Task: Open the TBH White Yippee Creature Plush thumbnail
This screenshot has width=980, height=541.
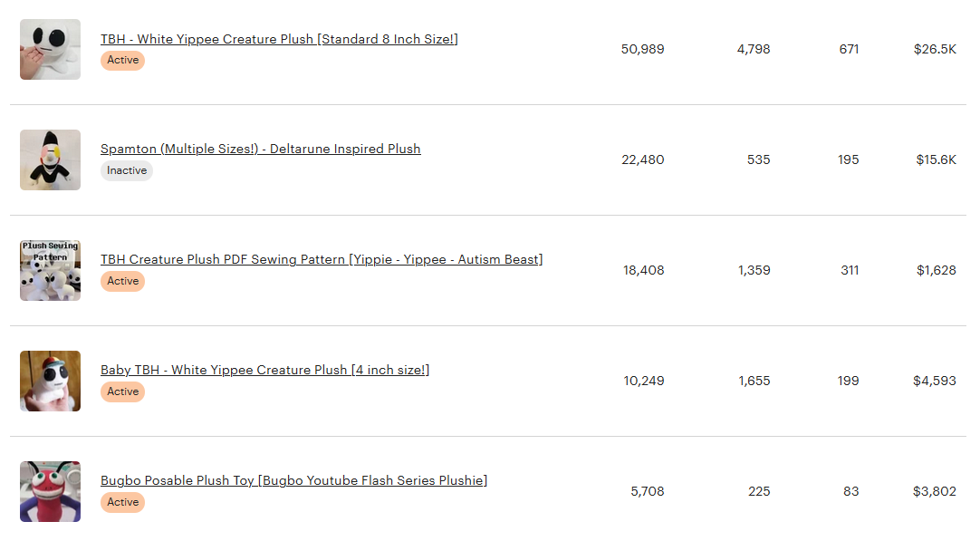Action: click(50, 50)
